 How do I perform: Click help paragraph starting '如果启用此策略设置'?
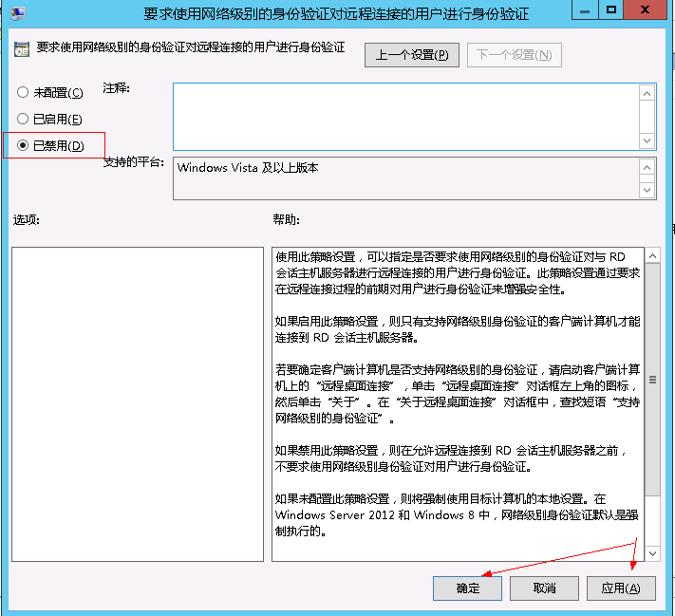pos(458,329)
